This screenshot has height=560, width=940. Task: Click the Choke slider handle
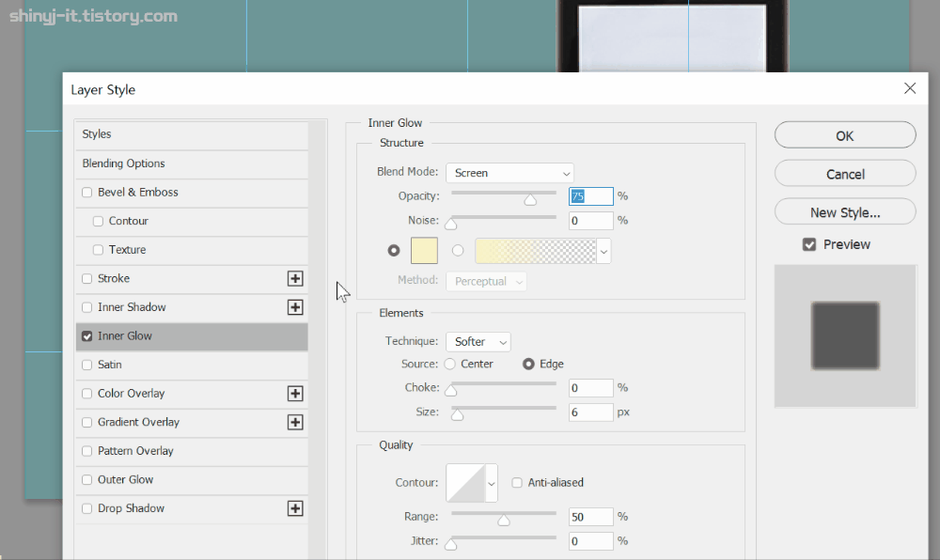(451, 391)
